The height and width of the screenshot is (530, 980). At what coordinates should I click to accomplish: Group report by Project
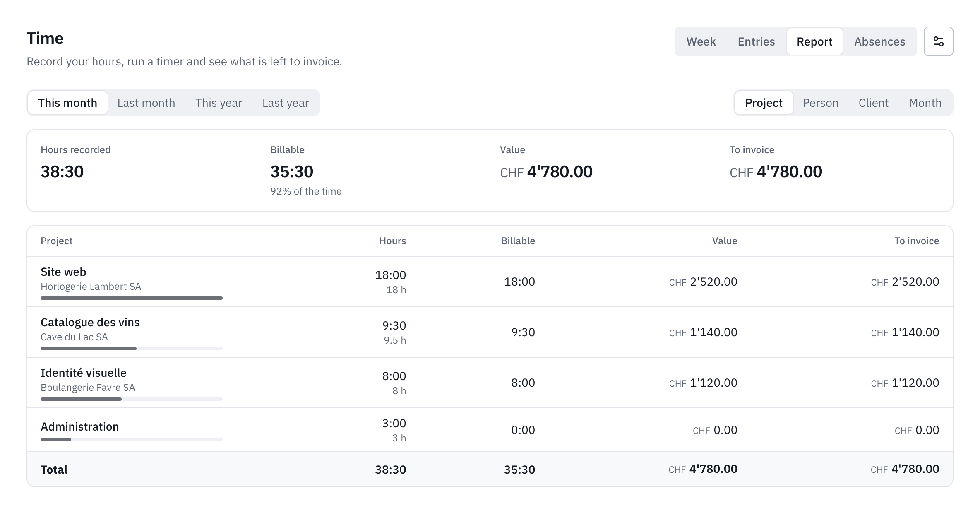(764, 103)
